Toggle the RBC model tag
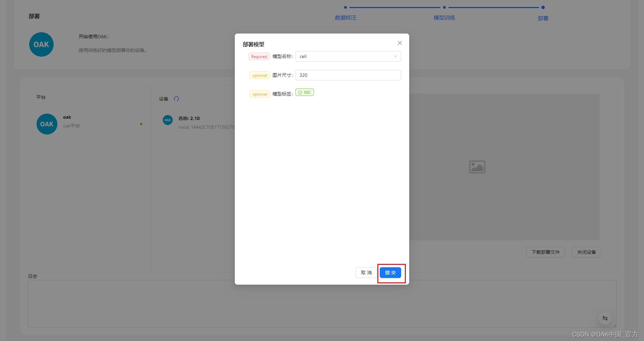The width and height of the screenshot is (644, 341). (305, 93)
